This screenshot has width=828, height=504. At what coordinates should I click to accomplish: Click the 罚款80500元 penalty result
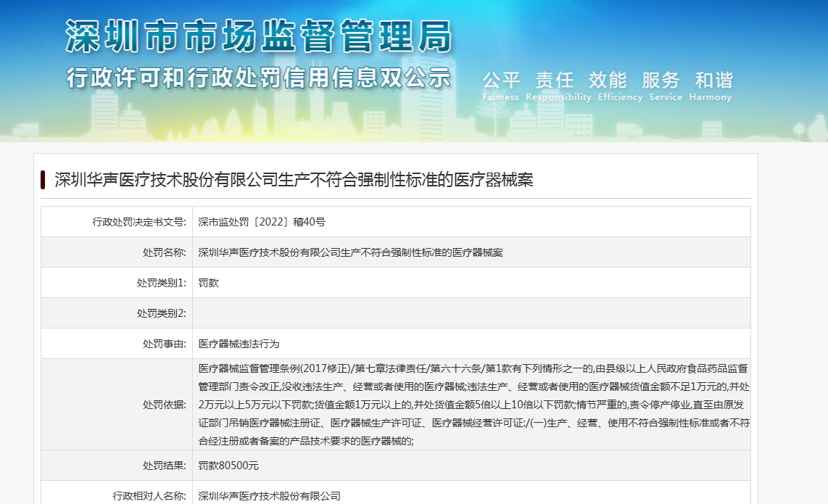click(x=228, y=466)
